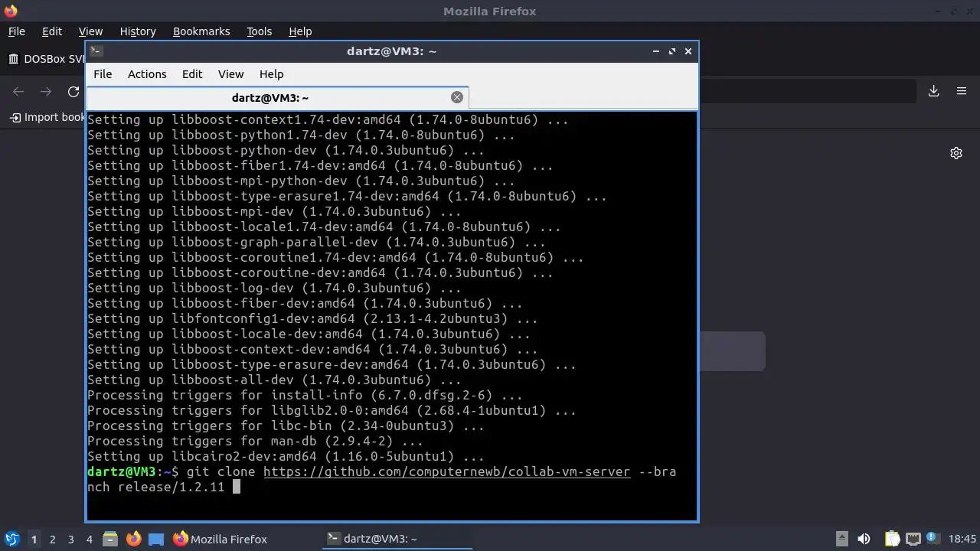Select the DOSBox SVN Firefox tab

[x=46, y=59]
